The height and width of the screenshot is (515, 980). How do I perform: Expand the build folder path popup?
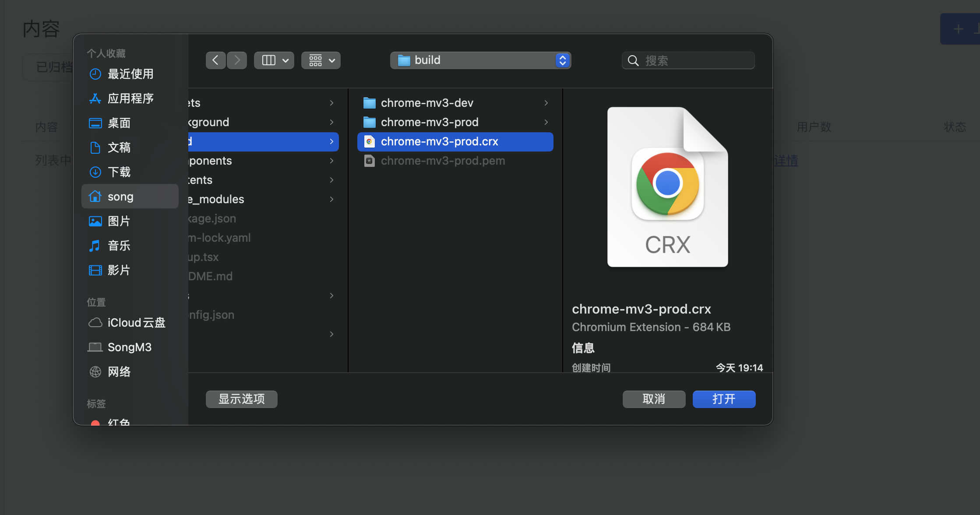pyautogui.click(x=480, y=60)
